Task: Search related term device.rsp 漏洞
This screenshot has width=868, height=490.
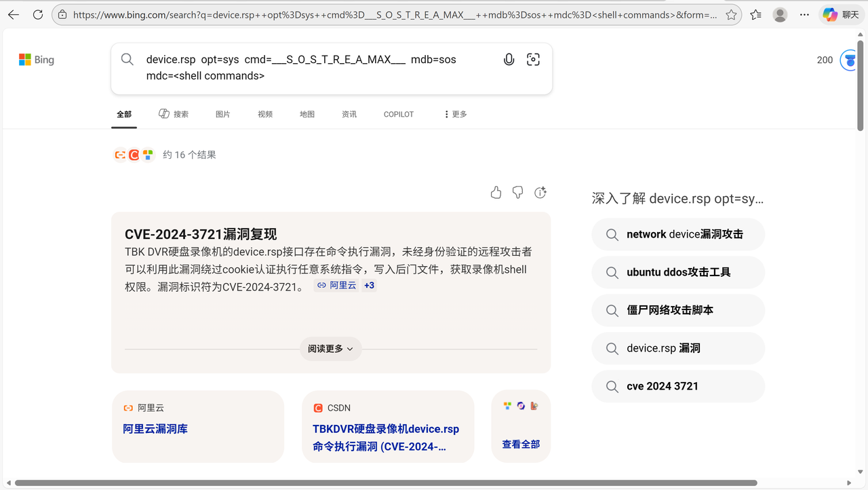Action: (678, 349)
